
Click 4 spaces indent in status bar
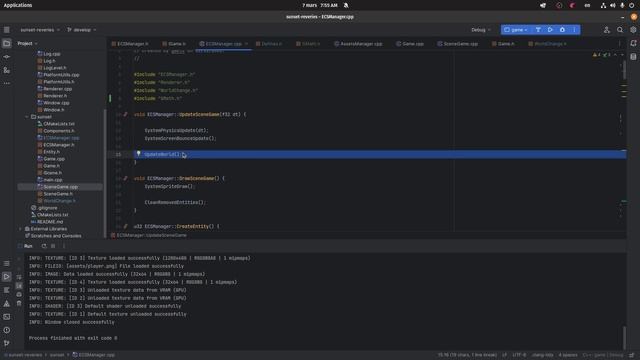568,355
